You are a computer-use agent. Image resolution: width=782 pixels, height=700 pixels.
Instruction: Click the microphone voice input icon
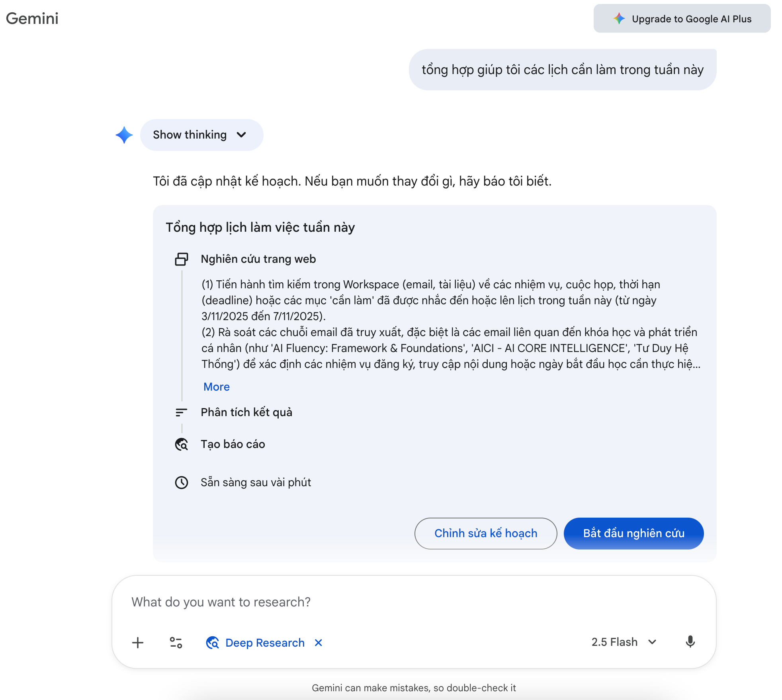(690, 642)
